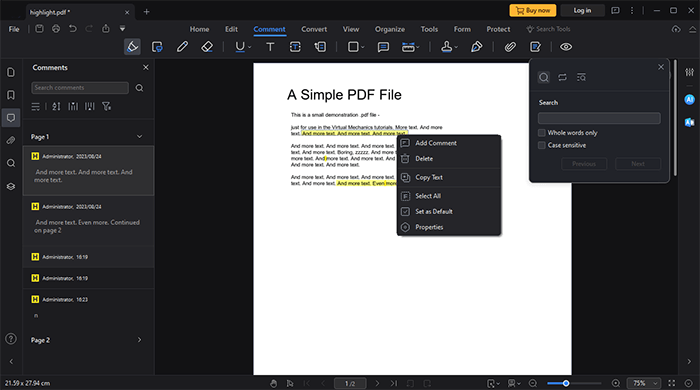Click the Log in button
This screenshot has height=390, width=700.
point(582,10)
